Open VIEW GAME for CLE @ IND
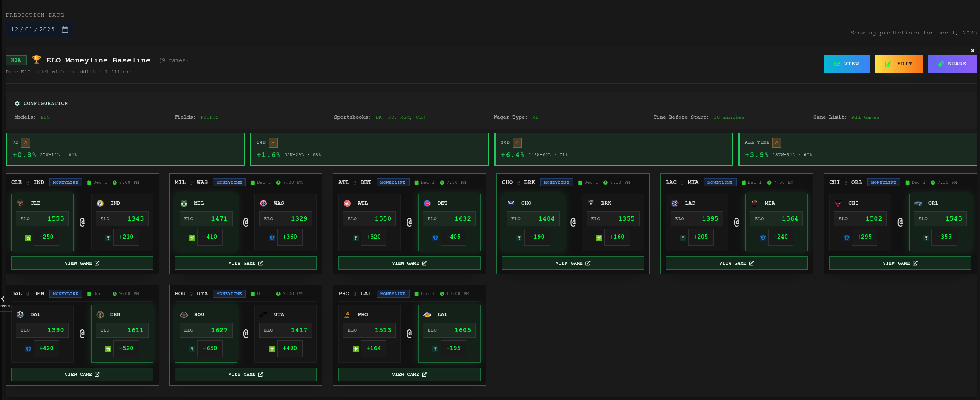The image size is (980, 400). click(x=82, y=263)
